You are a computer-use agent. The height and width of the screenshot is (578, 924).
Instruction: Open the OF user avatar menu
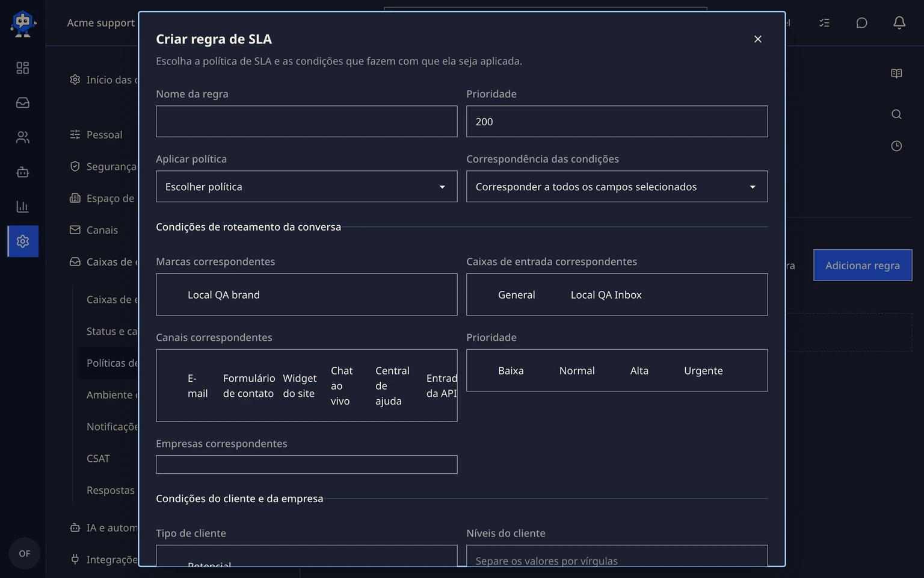[24, 553]
